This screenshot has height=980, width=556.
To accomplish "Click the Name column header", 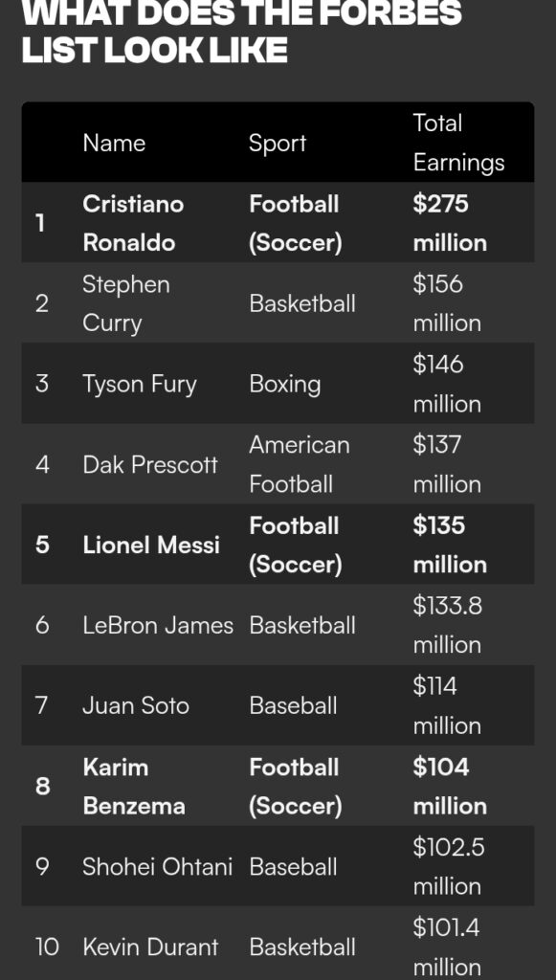I will 114,144.
